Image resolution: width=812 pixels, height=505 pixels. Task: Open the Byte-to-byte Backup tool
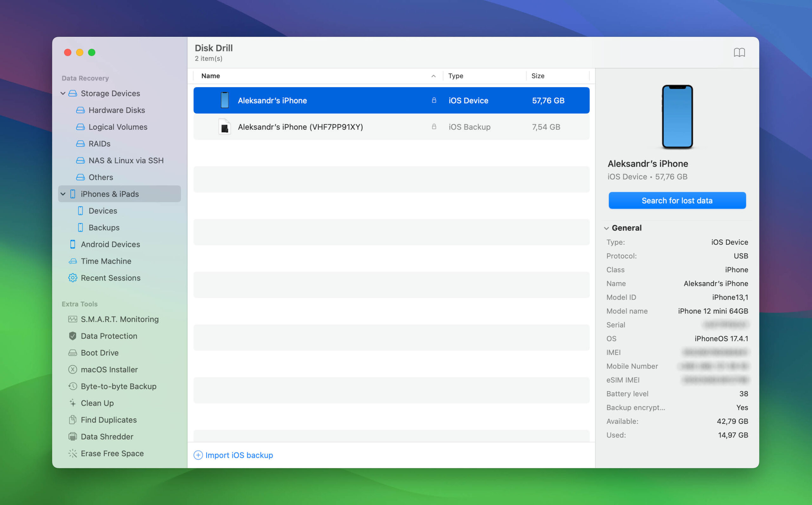pyautogui.click(x=118, y=386)
